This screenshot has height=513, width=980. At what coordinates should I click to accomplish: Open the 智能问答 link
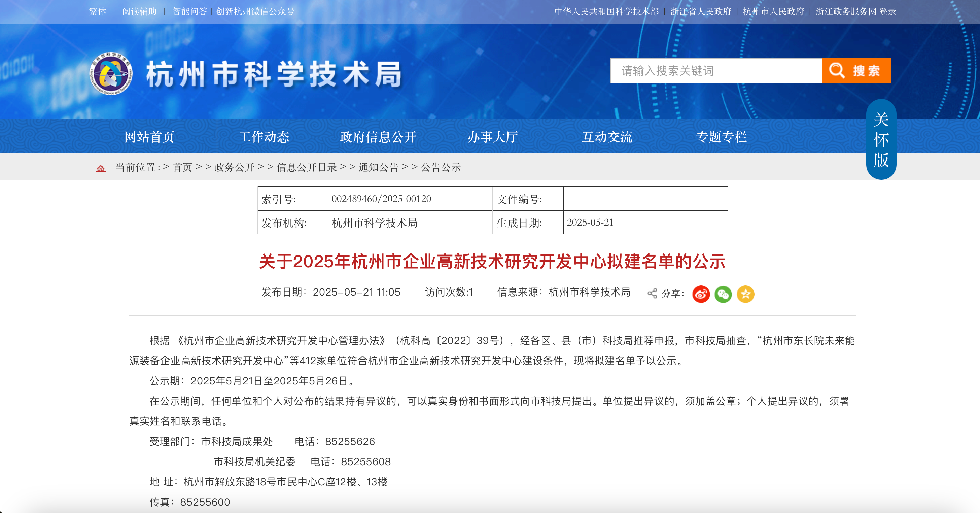[190, 11]
